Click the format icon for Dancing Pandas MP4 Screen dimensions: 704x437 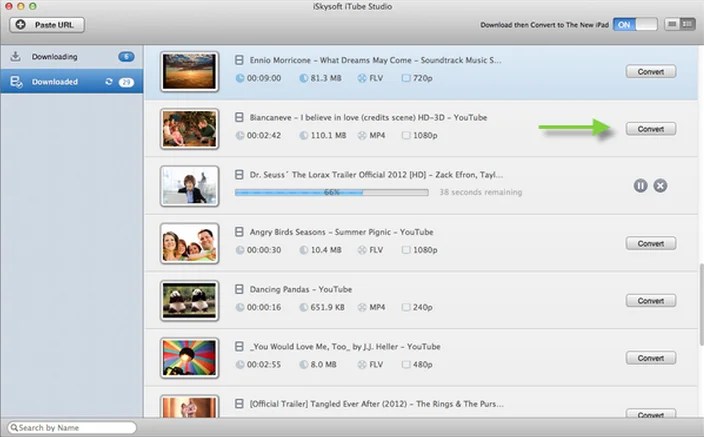click(362, 307)
